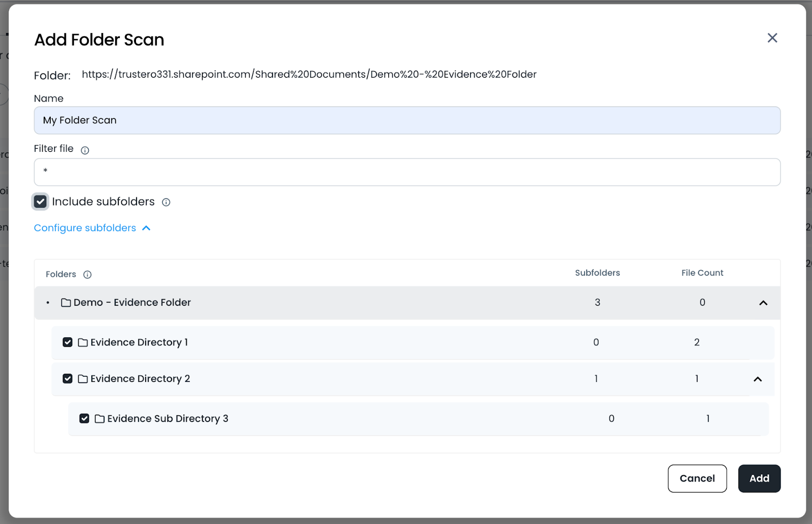Click file count 2 for Evidence Directory 1

point(697,343)
